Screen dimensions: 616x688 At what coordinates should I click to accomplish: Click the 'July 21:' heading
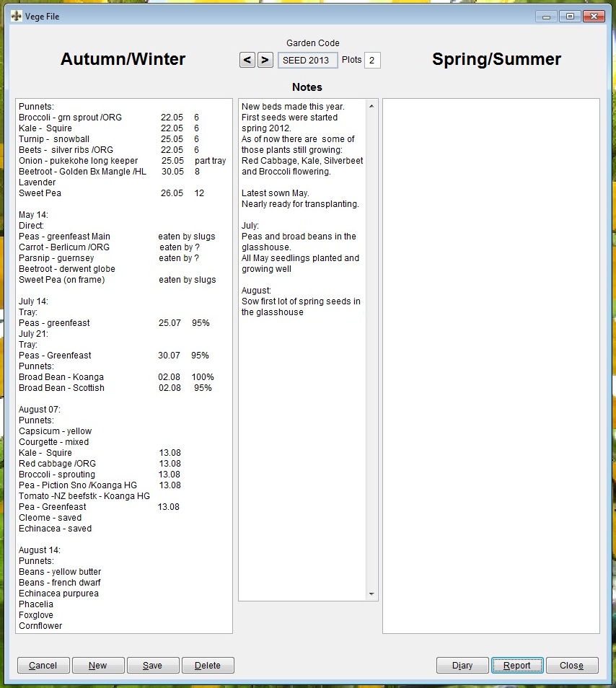coord(33,334)
